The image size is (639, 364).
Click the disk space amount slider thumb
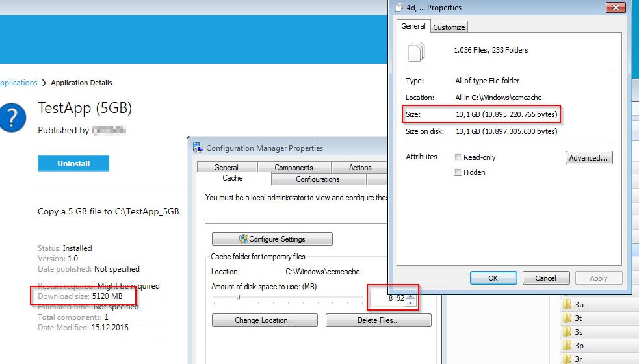point(239,298)
